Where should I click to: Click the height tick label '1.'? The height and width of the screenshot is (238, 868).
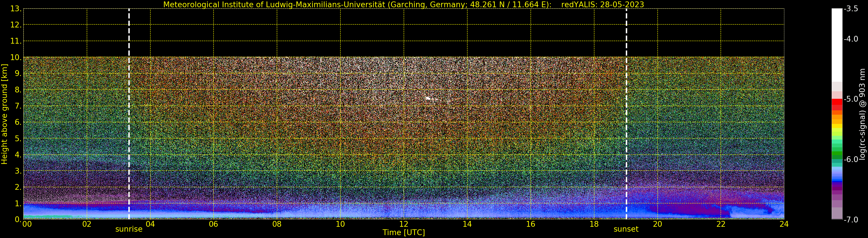(x=18, y=203)
